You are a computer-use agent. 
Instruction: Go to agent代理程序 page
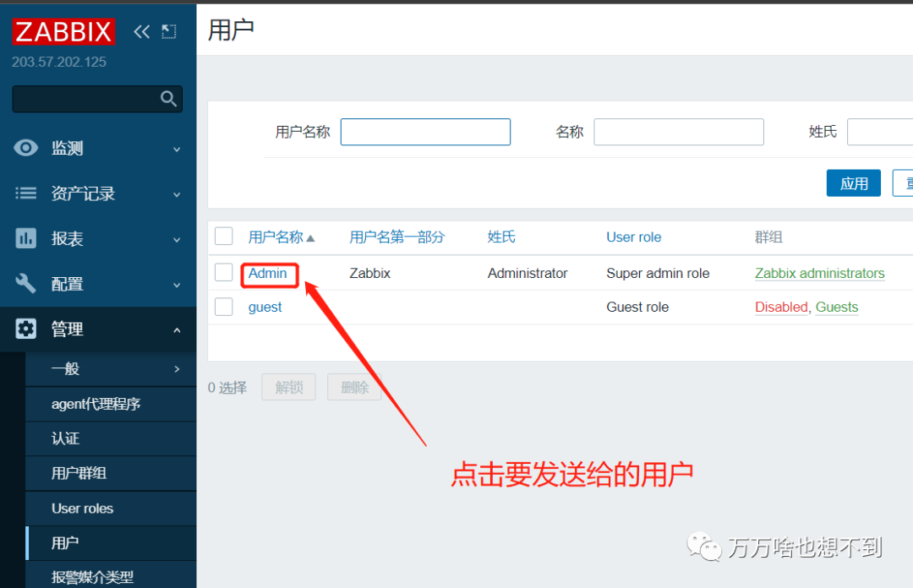(111, 404)
